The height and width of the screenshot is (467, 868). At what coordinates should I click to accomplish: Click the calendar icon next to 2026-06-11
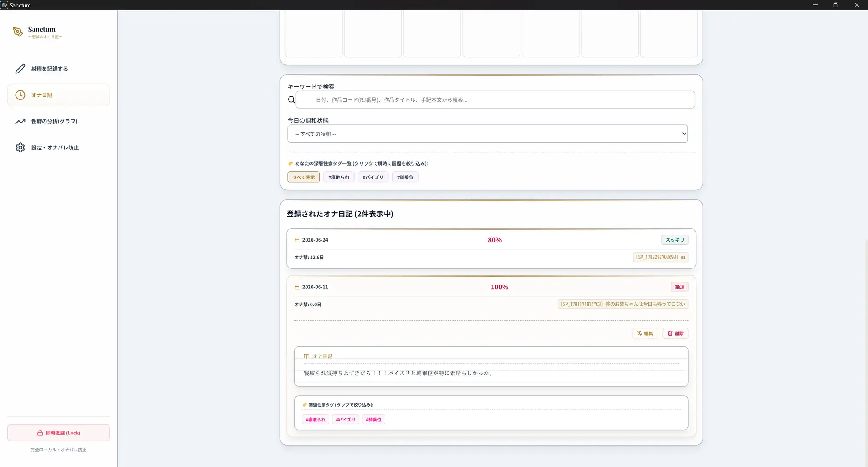297,287
